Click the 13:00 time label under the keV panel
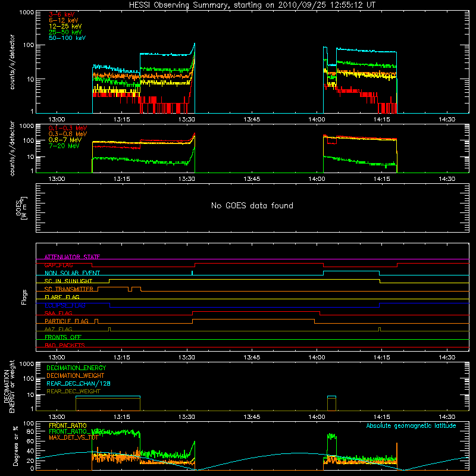Image resolution: width=476 pixels, height=476 pixels. pyautogui.click(x=57, y=120)
